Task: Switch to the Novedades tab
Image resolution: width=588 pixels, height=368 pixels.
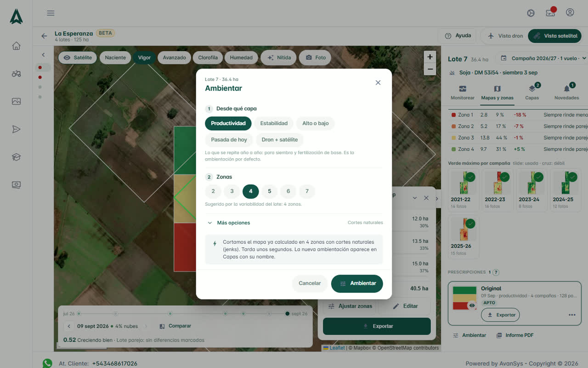Action: pos(566,92)
